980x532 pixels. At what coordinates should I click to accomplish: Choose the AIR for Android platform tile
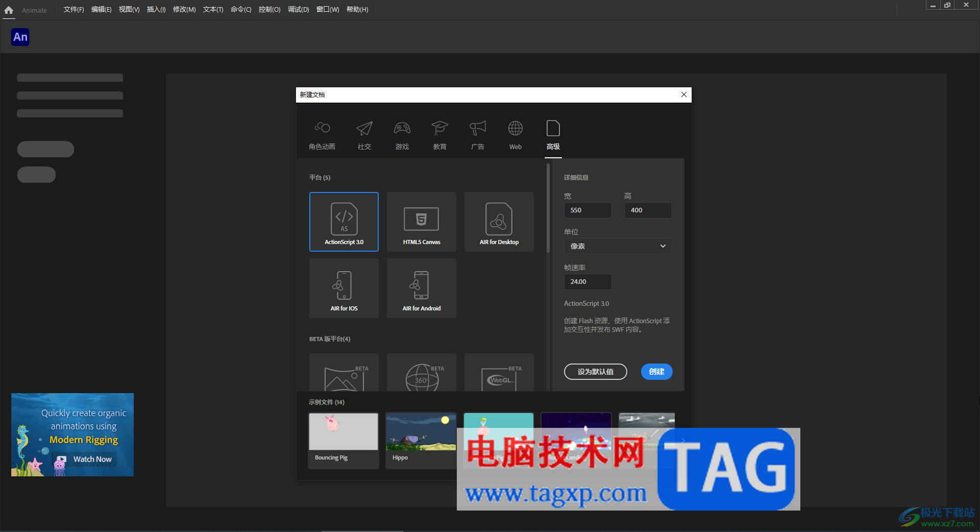pos(422,288)
